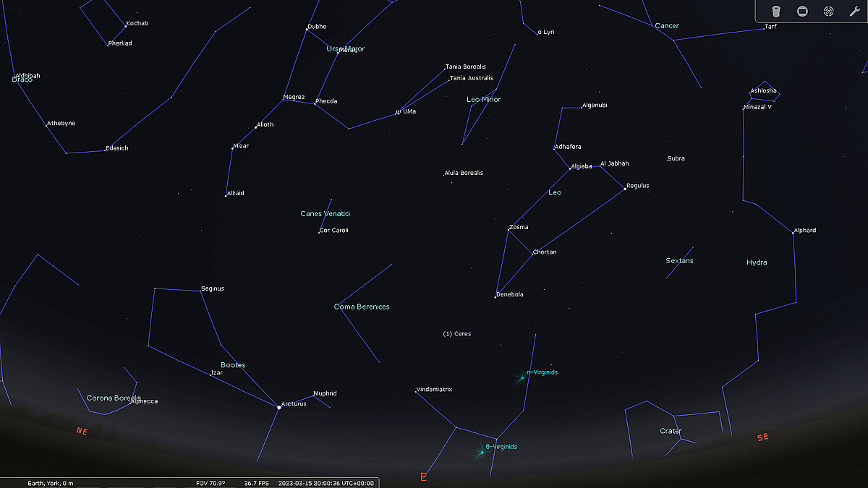
Task: Select the star Vindemiatrix
Action: [416, 392]
